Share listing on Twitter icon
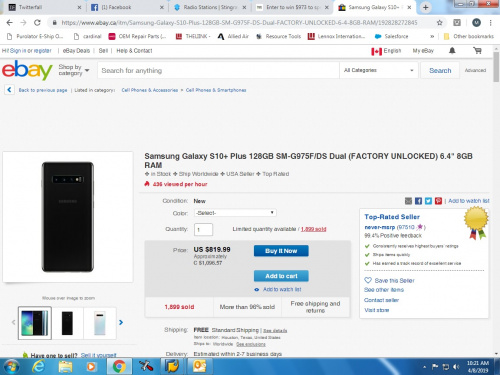 (x=428, y=201)
